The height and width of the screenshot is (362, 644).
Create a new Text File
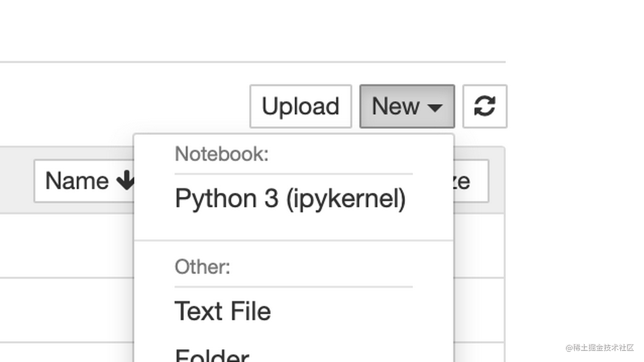pyautogui.click(x=223, y=311)
